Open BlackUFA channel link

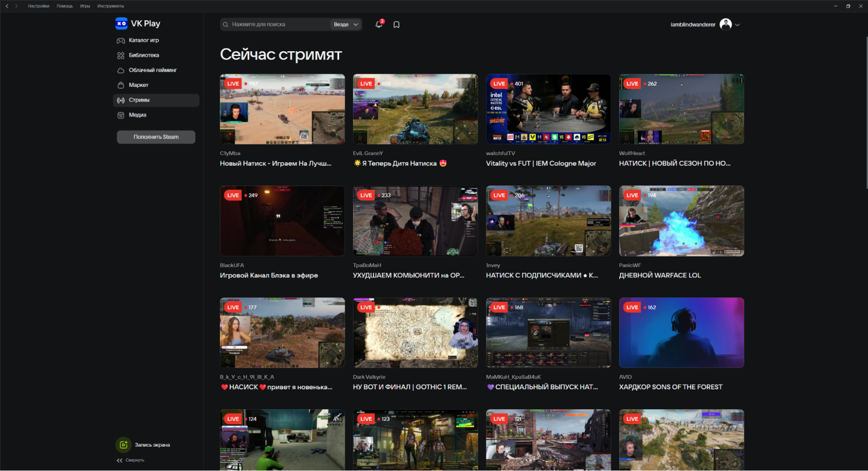click(x=232, y=265)
